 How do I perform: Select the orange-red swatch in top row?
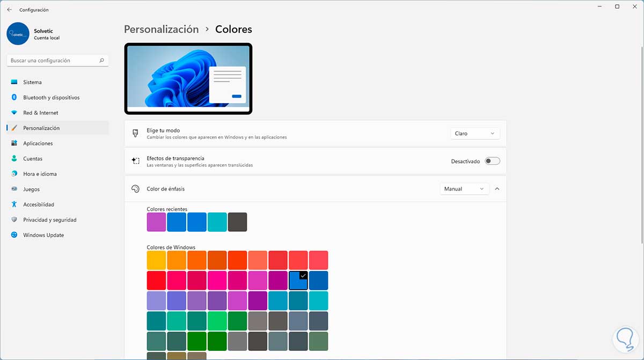click(x=237, y=260)
